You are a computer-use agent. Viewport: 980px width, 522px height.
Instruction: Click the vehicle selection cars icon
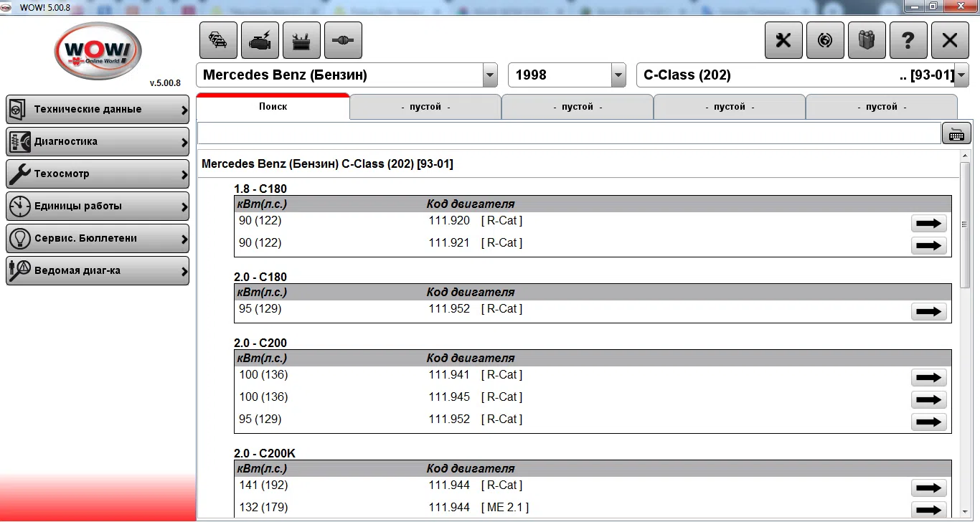pos(218,40)
